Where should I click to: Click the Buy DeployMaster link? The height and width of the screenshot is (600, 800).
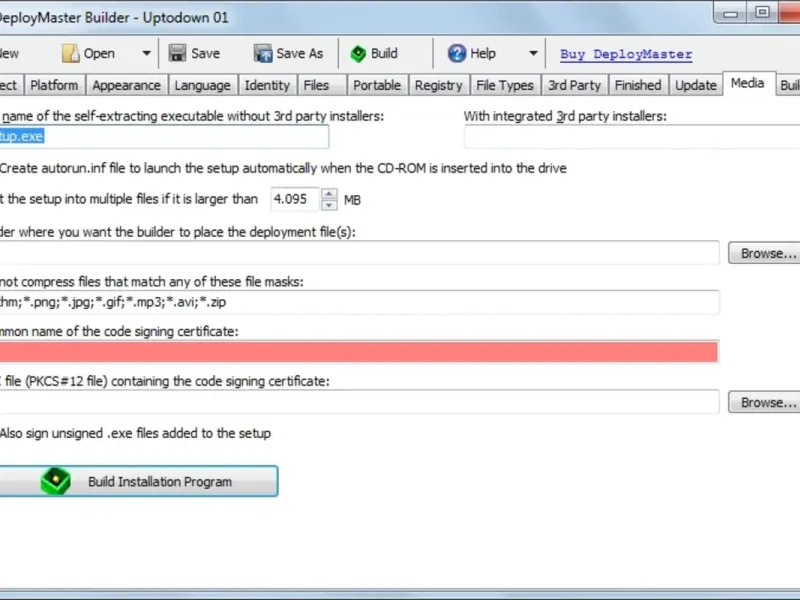point(626,54)
